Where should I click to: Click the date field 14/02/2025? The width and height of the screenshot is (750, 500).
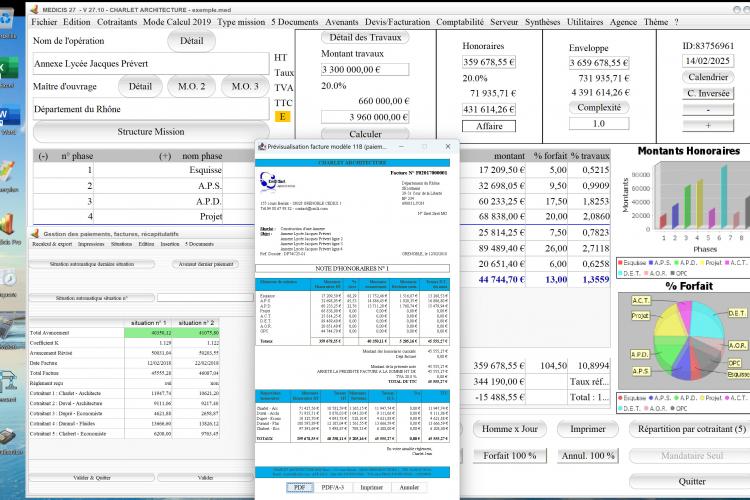(x=707, y=61)
